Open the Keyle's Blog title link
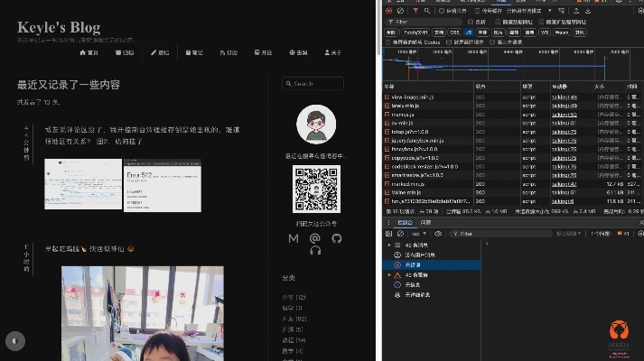The width and height of the screenshot is (644, 361). tap(59, 28)
